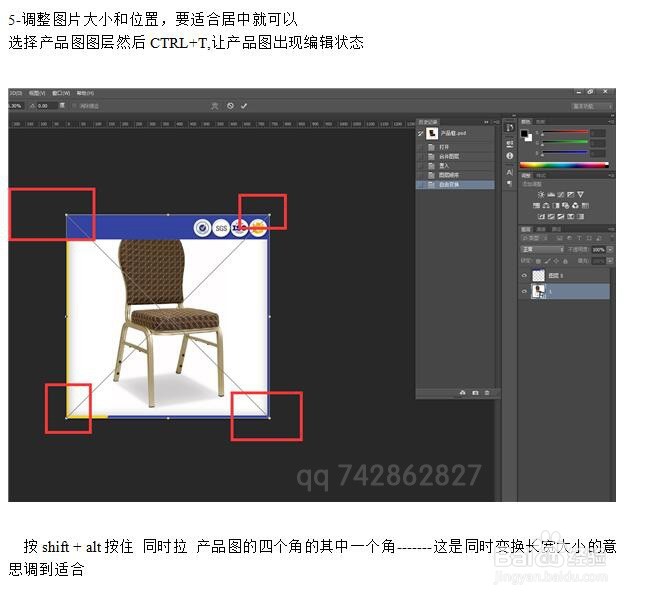The width and height of the screenshot is (645, 600).
Task: Open the blend mode dropdown 正常
Action: tap(542, 249)
